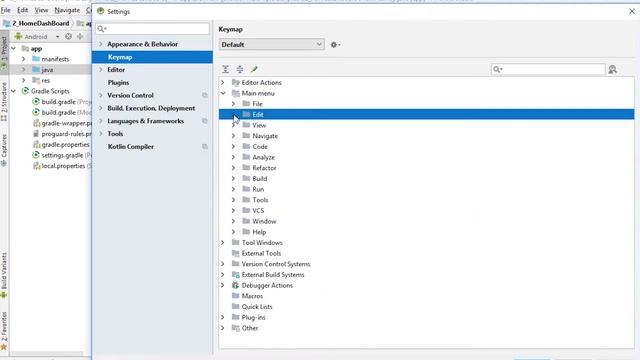
Task: Close the Settings dialog
Action: tap(632, 11)
